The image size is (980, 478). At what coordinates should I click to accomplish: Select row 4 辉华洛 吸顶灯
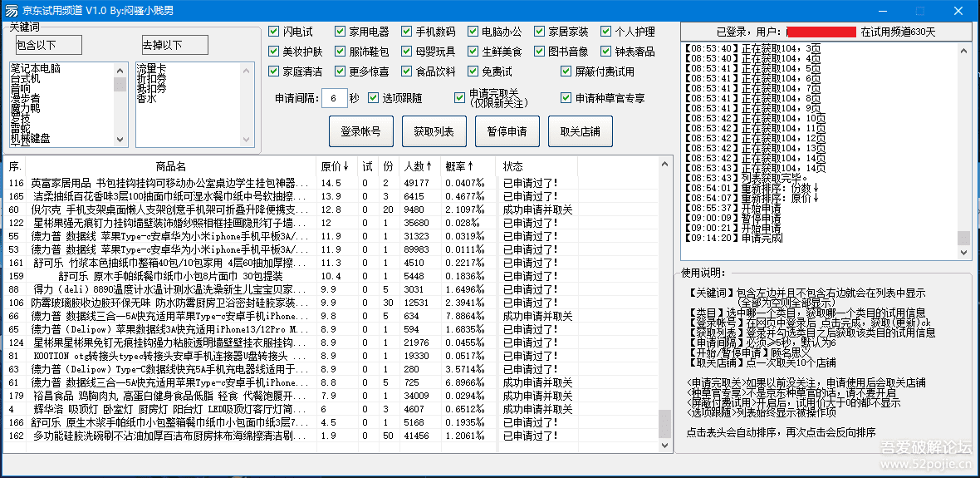coord(331,409)
